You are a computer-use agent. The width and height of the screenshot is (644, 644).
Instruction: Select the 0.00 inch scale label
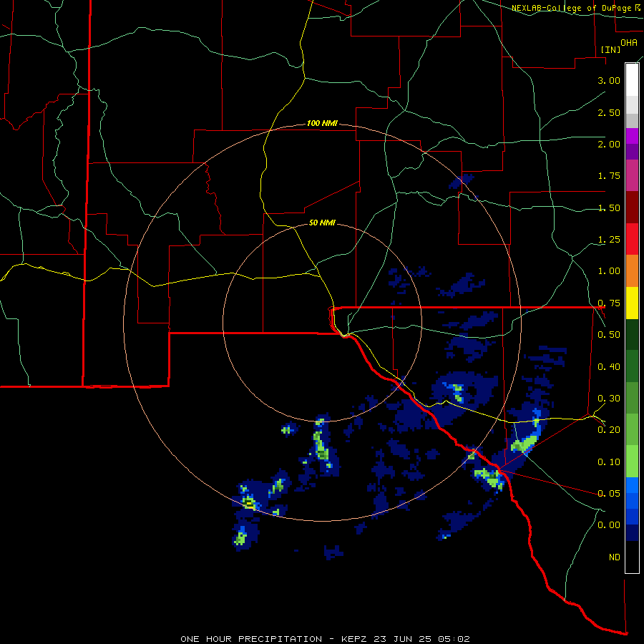click(609, 525)
